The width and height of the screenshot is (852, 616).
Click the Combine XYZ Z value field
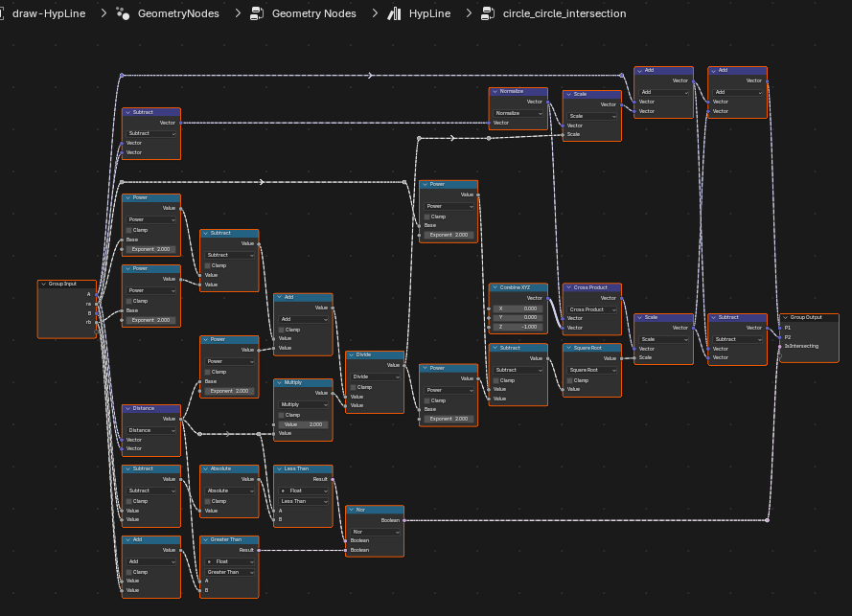(518, 327)
